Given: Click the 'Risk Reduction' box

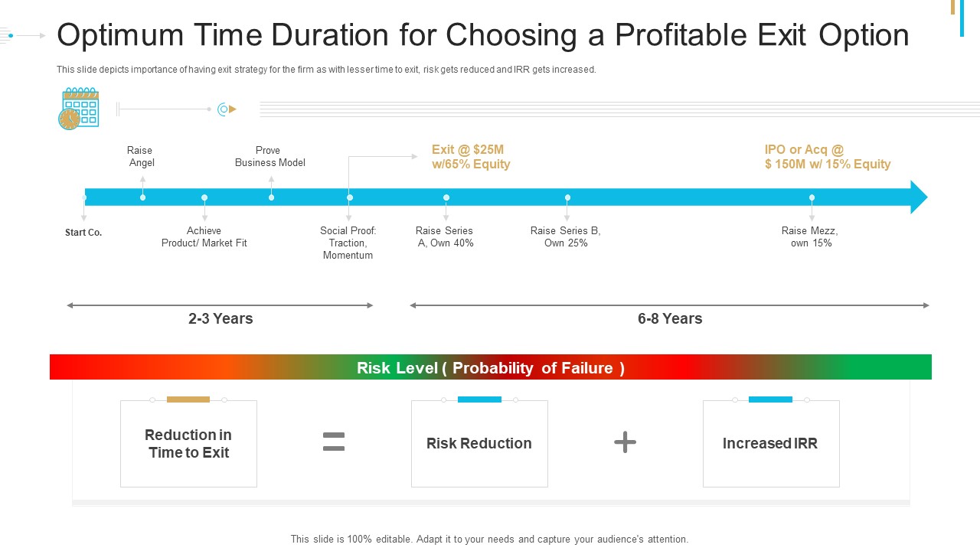Looking at the screenshot, I should tap(479, 444).
